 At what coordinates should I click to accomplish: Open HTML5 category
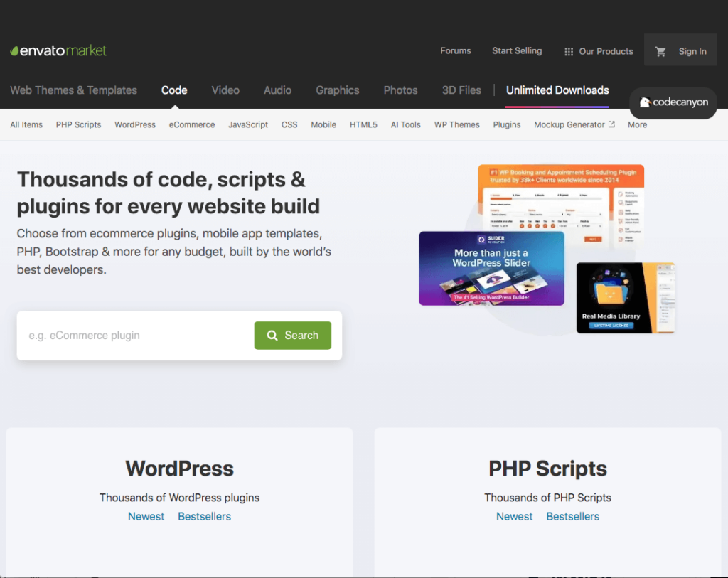tap(363, 124)
